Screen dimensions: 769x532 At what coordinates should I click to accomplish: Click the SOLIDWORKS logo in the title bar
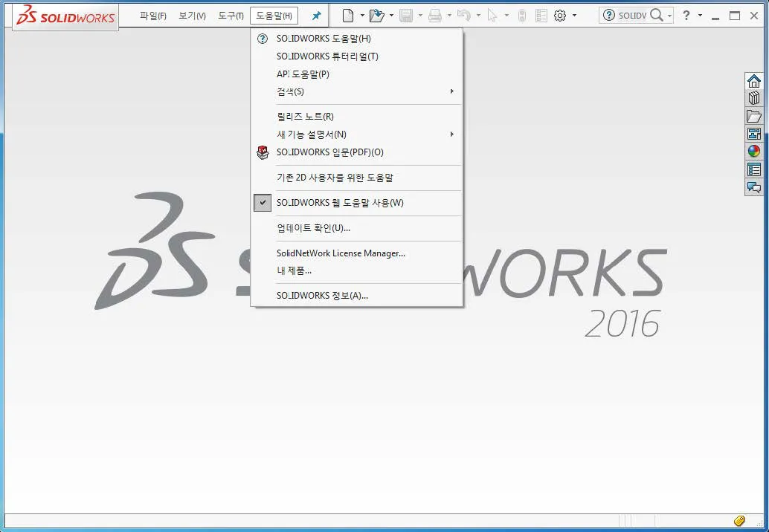pyautogui.click(x=65, y=16)
